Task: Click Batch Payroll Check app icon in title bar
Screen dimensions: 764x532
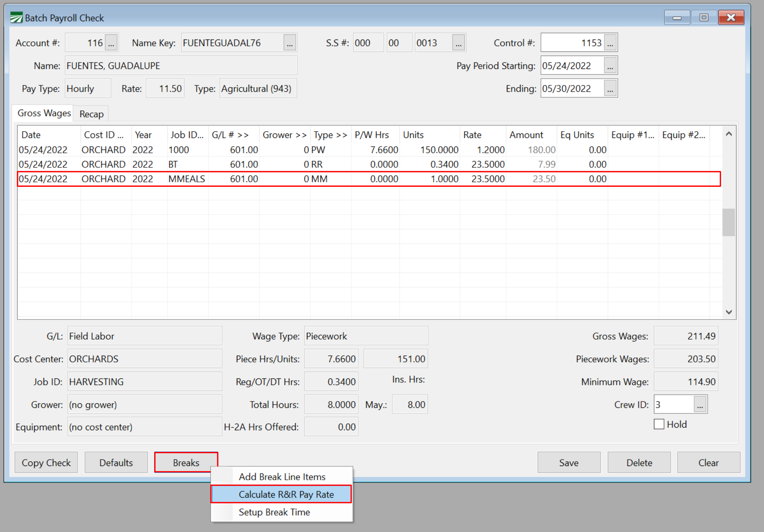Action: pos(16,18)
